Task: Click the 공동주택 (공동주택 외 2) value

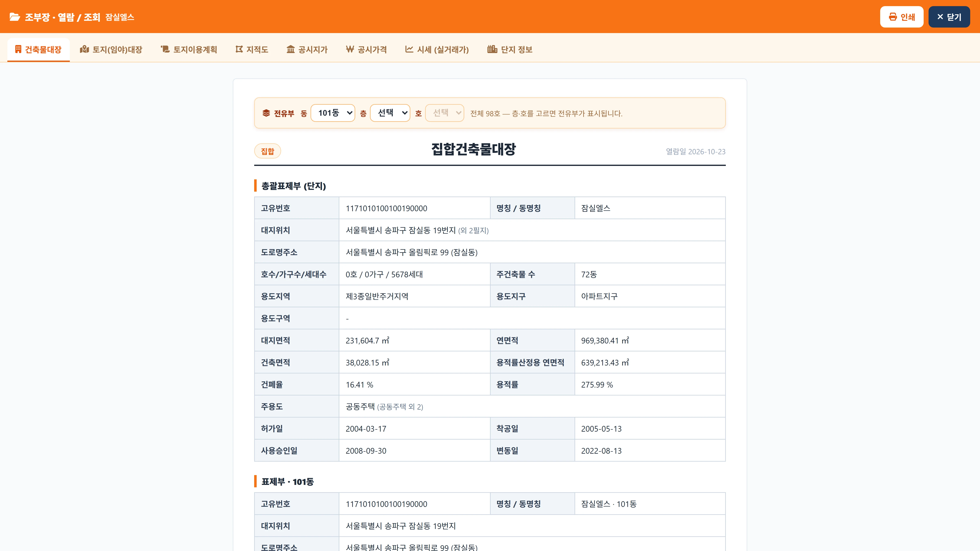Action: coord(384,407)
